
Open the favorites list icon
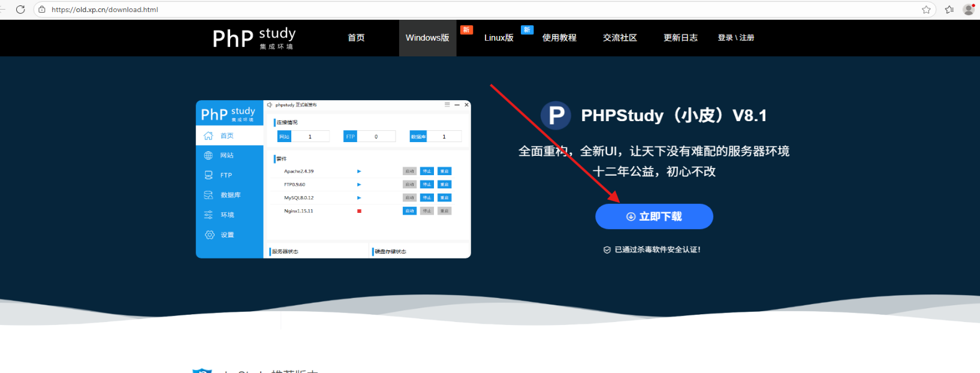[x=949, y=10]
